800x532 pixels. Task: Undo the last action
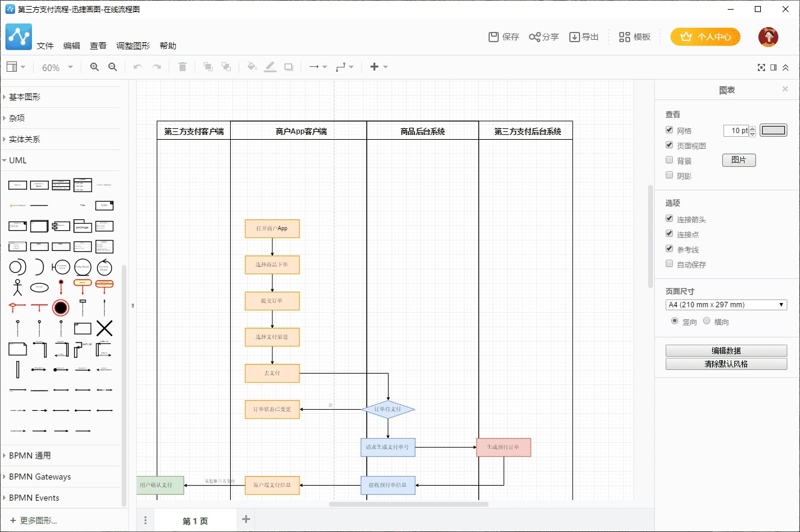click(138, 67)
